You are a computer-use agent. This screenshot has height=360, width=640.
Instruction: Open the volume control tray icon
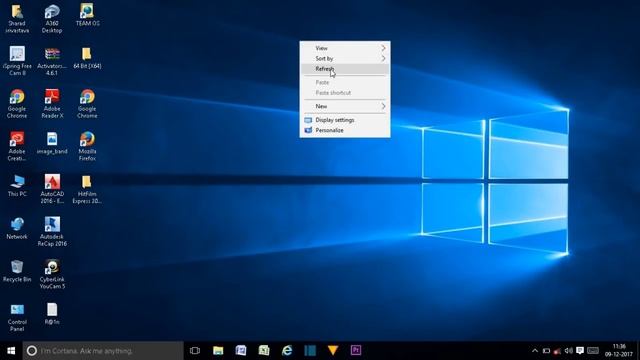tap(568, 351)
